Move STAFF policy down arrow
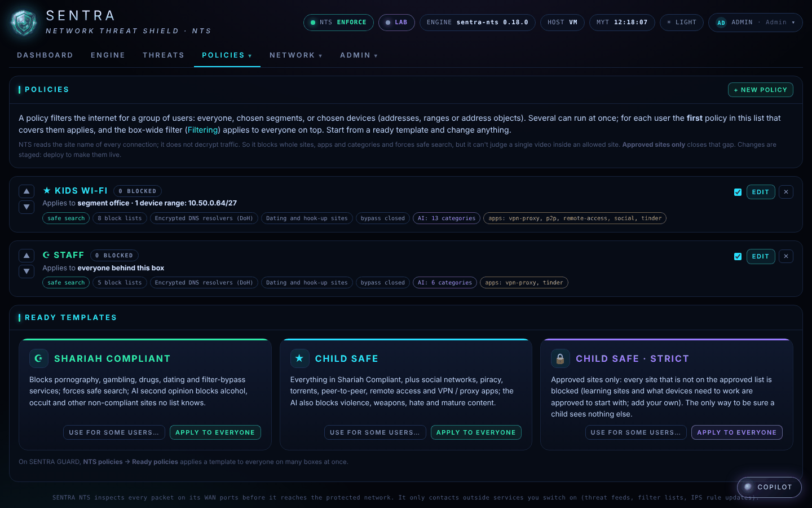The width and height of the screenshot is (812, 508). tap(27, 271)
